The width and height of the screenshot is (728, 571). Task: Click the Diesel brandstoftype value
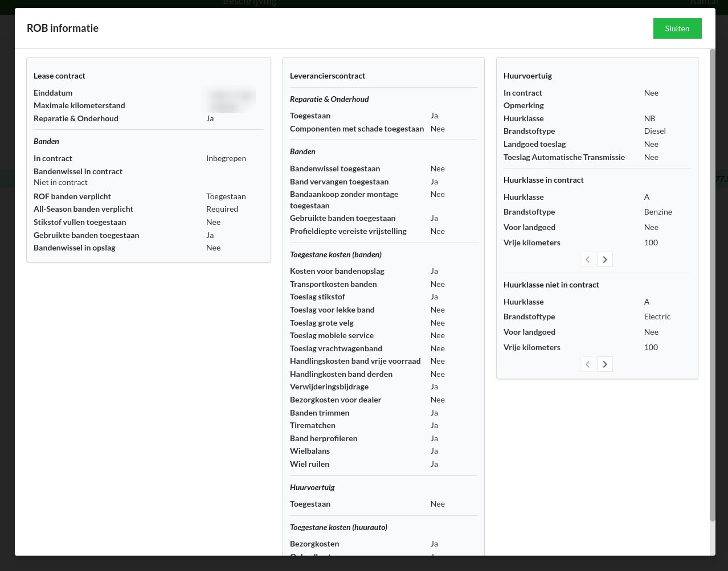(655, 131)
